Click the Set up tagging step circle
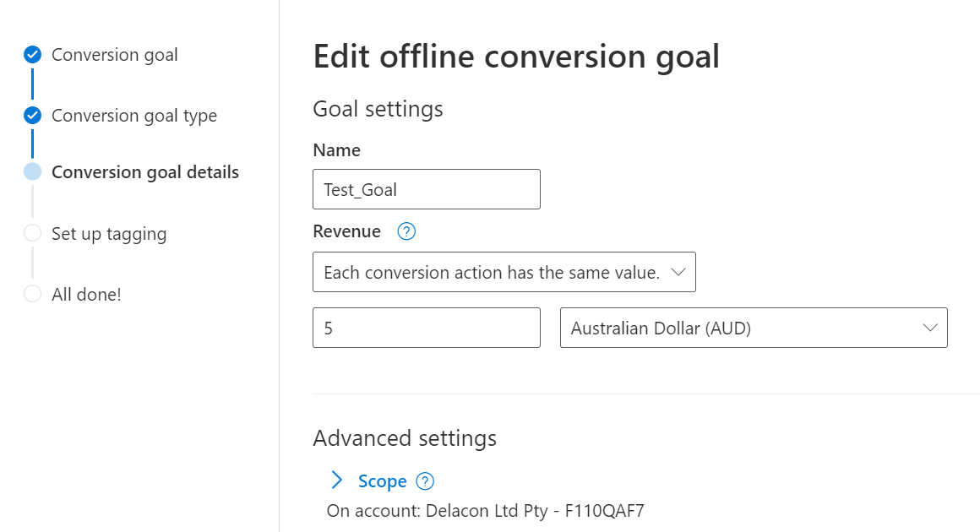Image resolution: width=980 pixels, height=532 pixels. coord(32,233)
